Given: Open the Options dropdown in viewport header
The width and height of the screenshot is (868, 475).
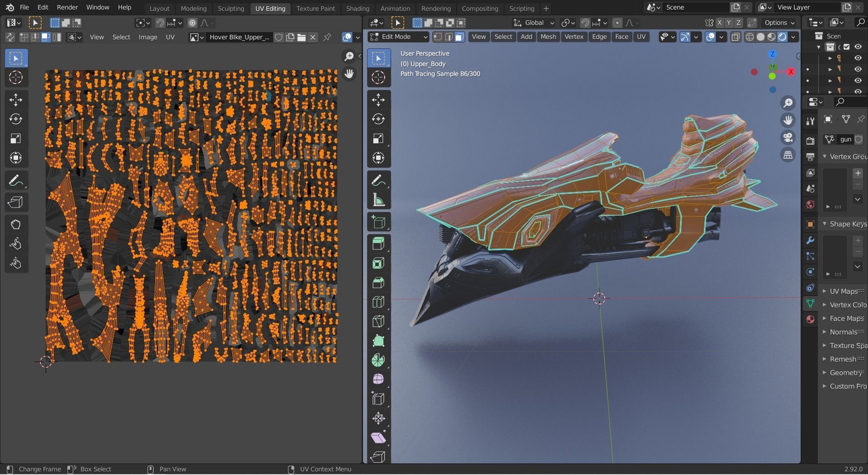Looking at the screenshot, I should click(779, 23).
